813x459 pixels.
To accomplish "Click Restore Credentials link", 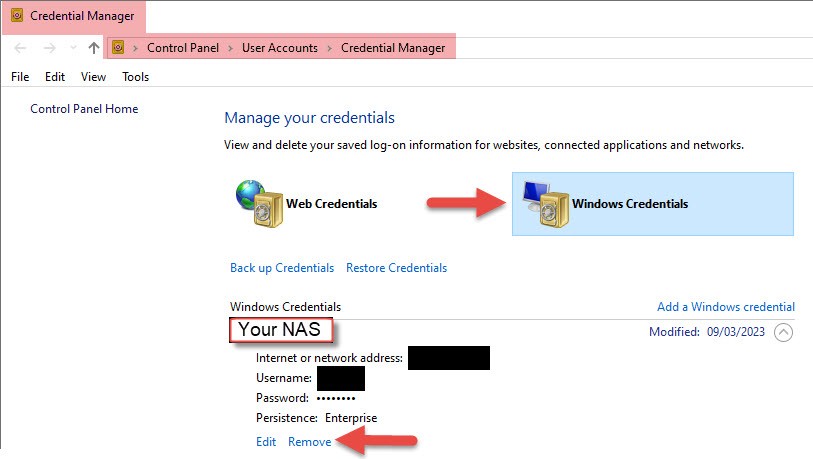I will click(x=396, y=268).
